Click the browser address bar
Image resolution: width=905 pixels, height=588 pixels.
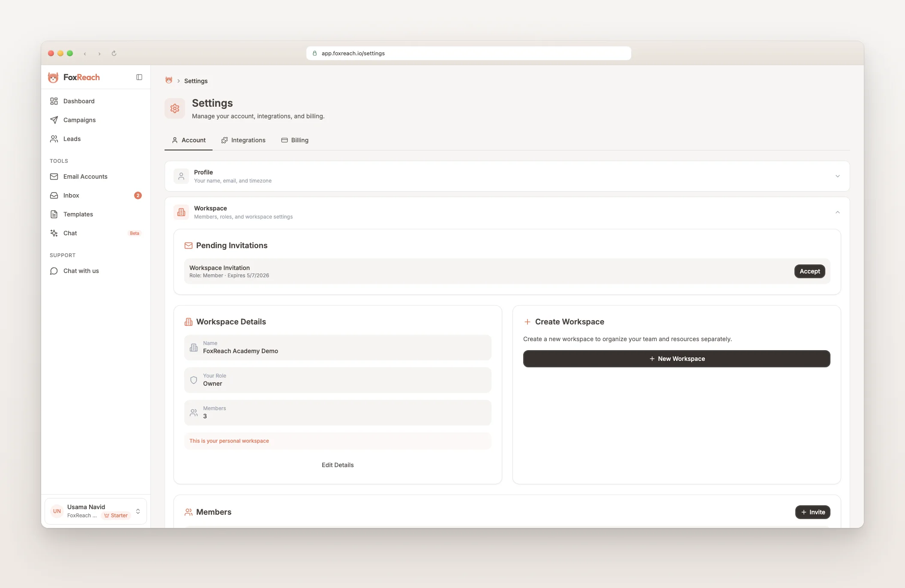[x=468, y=54]
